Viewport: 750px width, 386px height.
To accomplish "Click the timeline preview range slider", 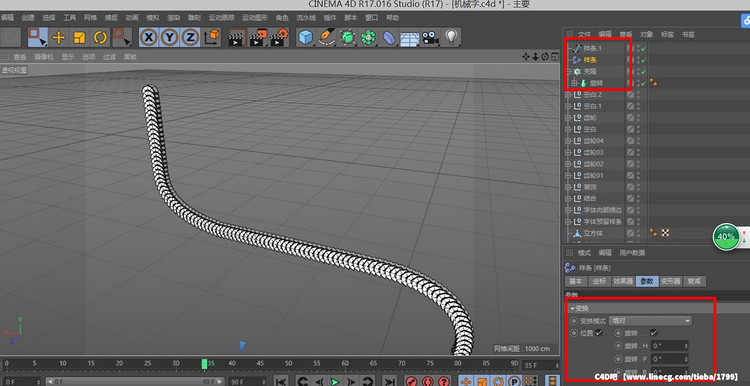I will point(136,381).
